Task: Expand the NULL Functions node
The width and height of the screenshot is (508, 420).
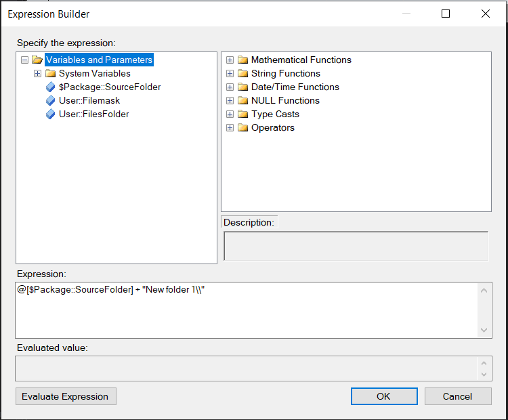Action: (x=230, y=101)
